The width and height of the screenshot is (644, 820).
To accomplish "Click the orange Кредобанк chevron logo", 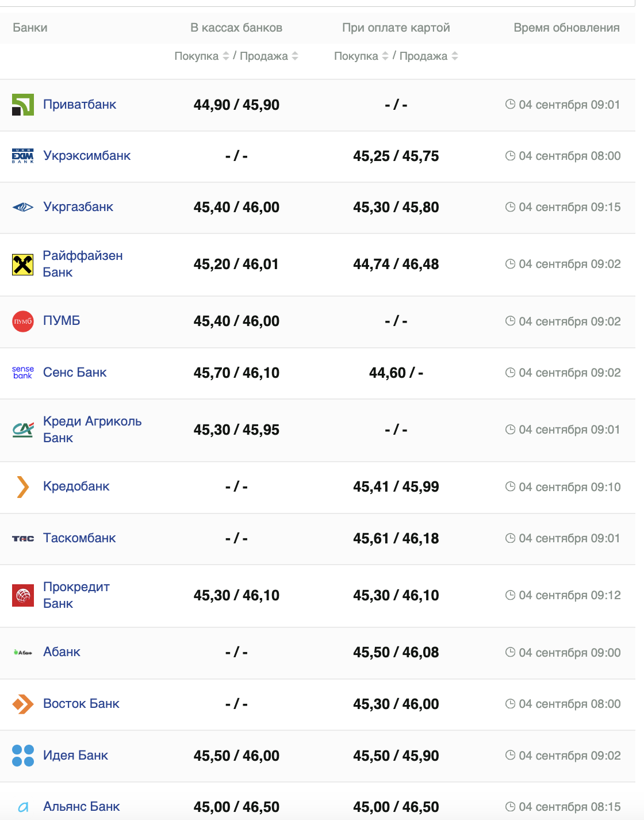I will (23, 486).
